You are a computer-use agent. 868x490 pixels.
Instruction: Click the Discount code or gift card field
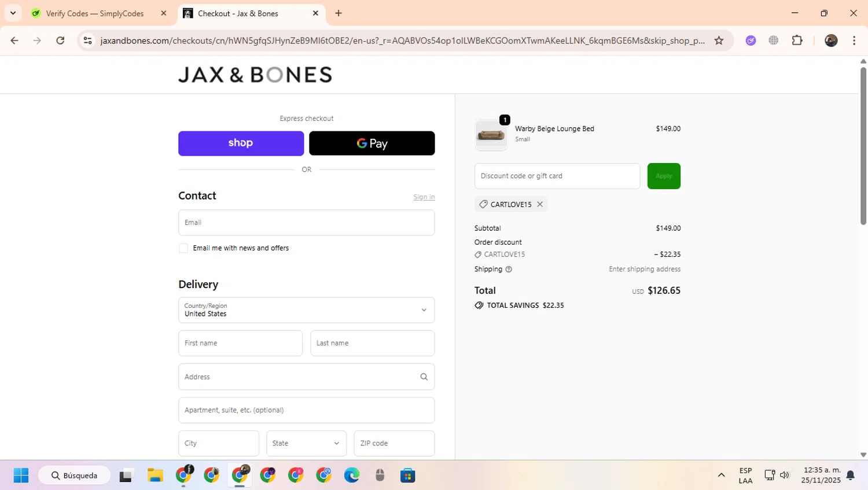pyautogui.click(x=557, y=176)
